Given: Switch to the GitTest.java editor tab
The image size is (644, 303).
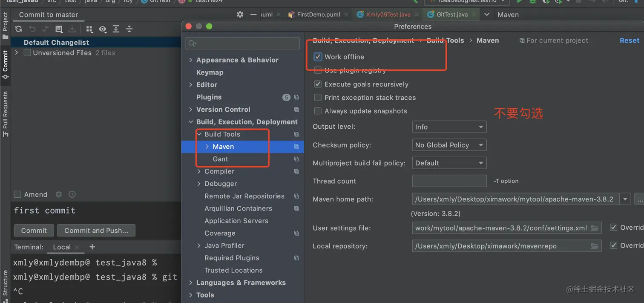Looking at the screenshot, I should [x=451, y=14].
